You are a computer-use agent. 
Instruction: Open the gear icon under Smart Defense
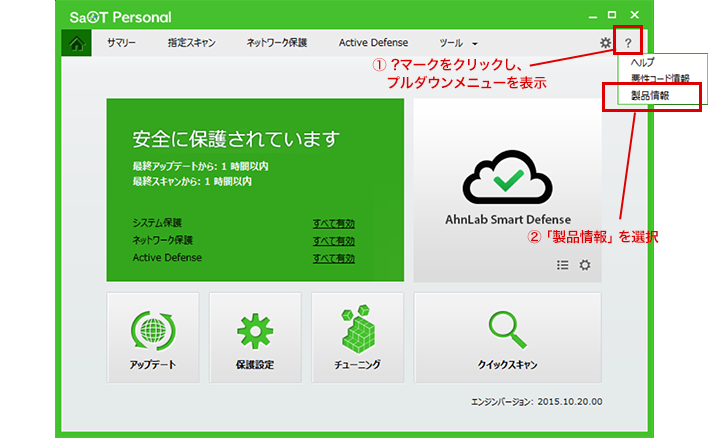(585, 265)
